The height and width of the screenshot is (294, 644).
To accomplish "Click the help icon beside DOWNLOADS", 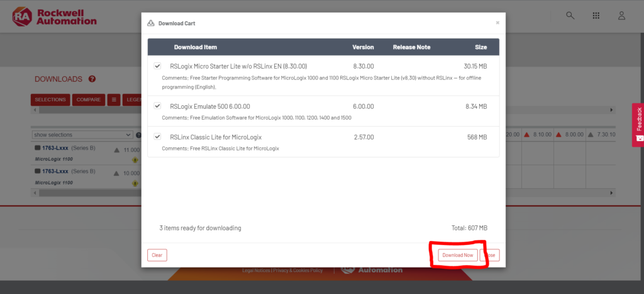I will (92, 79).
